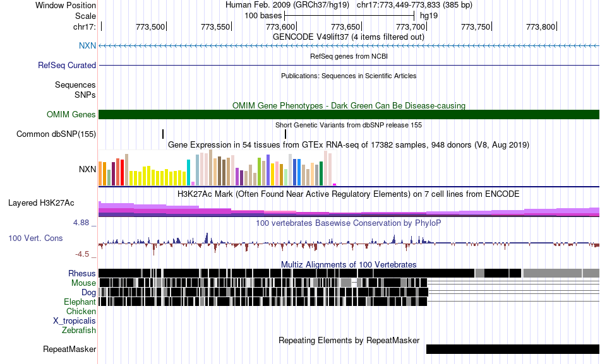Click the 773,600 ruler position
This screenshot has height=364, width=600.
(280, 26)
